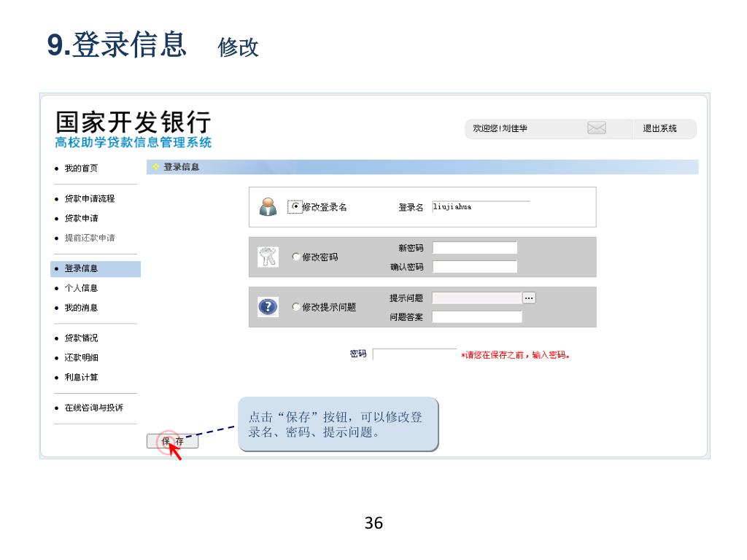Open 贷款情况 menu item
This screenshot has width=747, height=560.
click(81, 338)
